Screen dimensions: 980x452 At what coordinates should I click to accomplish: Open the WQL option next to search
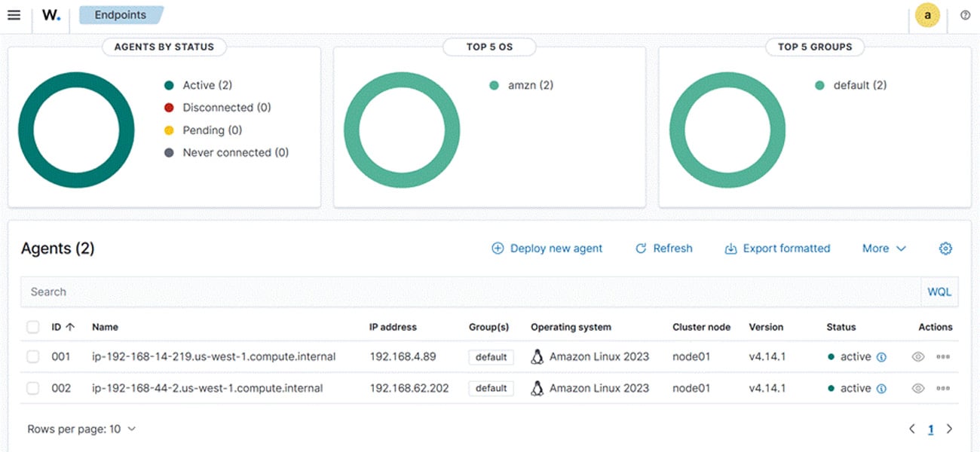pos(939,292)
